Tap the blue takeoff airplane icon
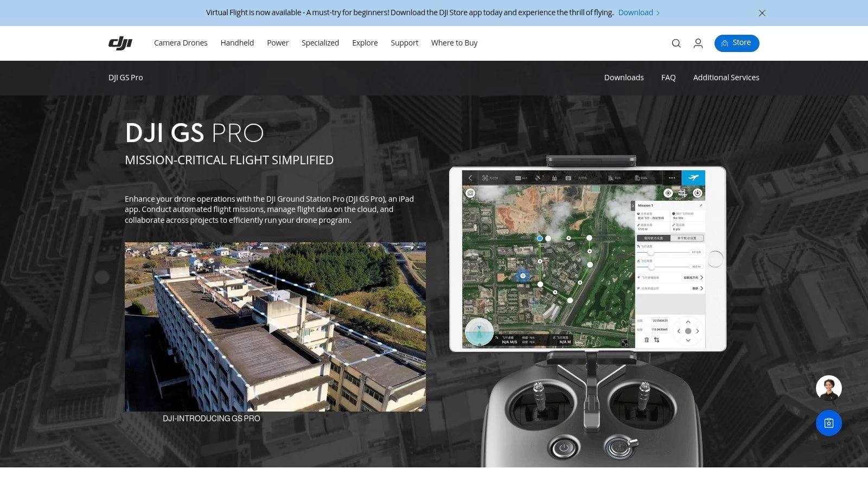 693,177
